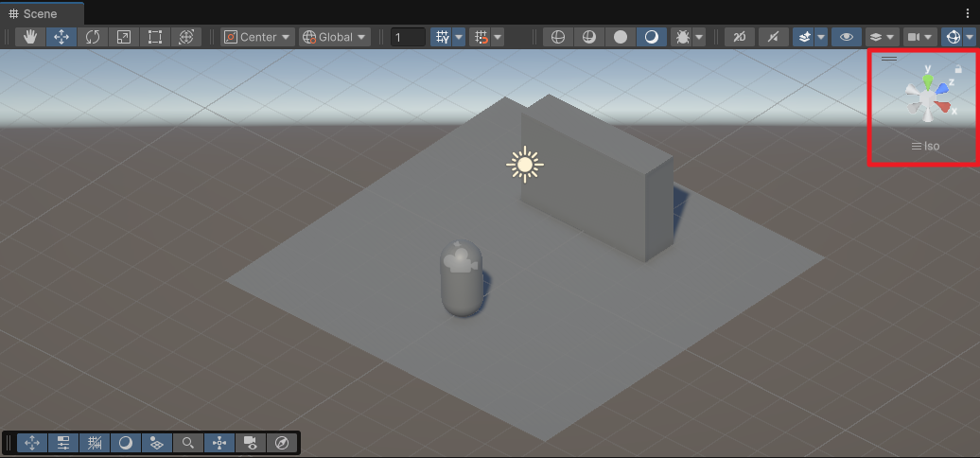This screenshot has width=980, height=458.
Task: Toggle Draw Modes overlay in bottom bar
Action: coord(126,443)
